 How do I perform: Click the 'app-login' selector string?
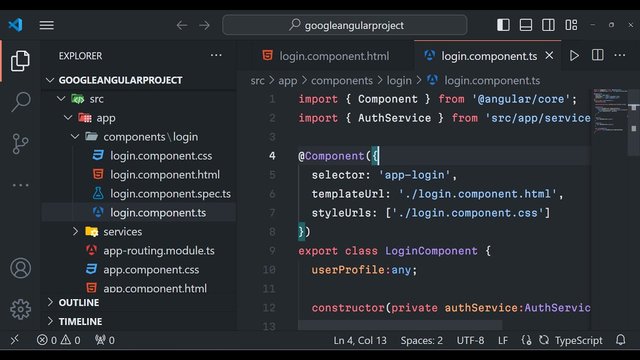click(x=414, y=175)
